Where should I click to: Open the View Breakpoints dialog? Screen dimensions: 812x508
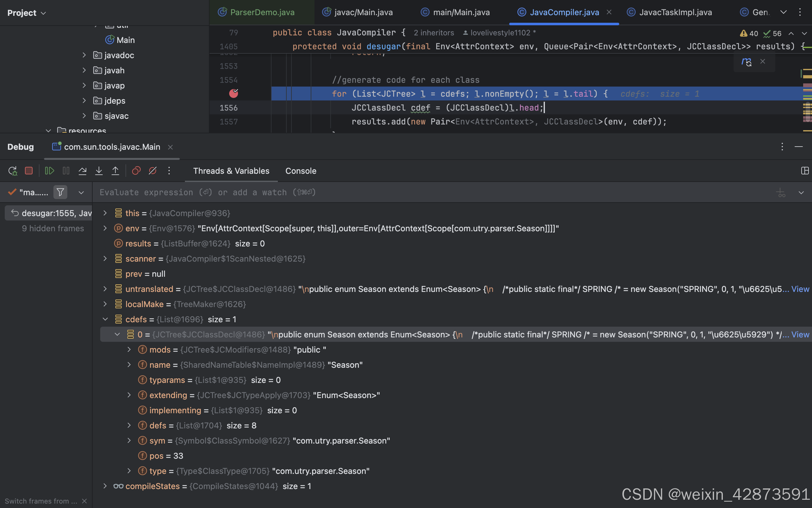(x=136, y=171)
